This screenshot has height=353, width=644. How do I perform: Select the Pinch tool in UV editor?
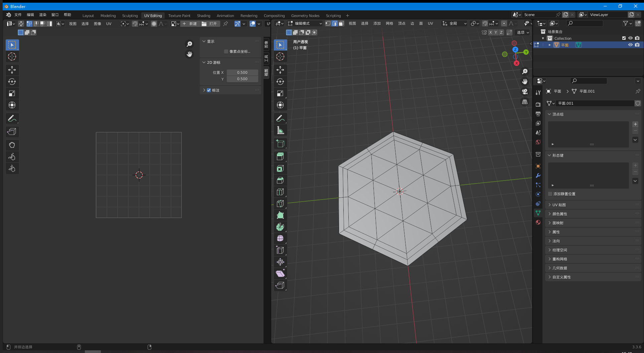(x=12, y=168)
